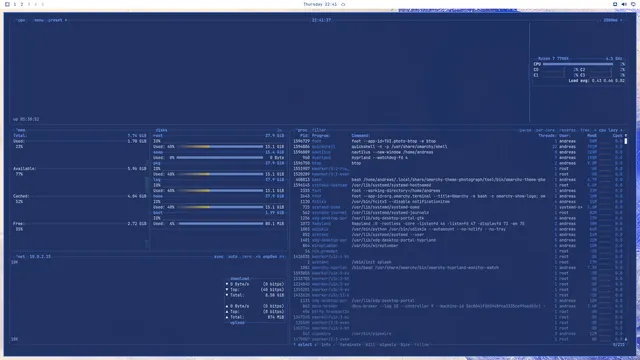
Task: Decrease update interval left of 2000ms
Action: coord(600,20)
